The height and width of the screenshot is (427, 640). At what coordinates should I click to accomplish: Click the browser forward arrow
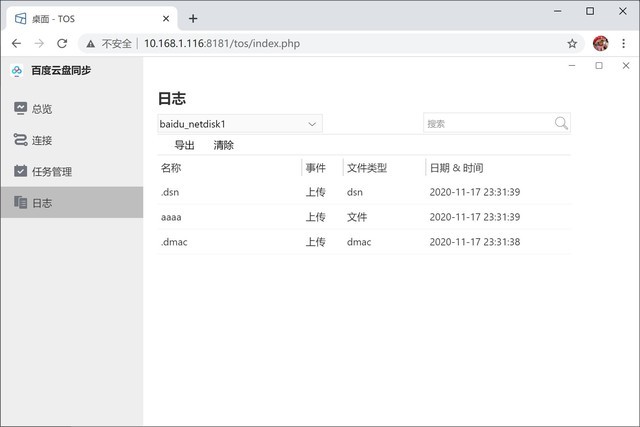(39, 43)
